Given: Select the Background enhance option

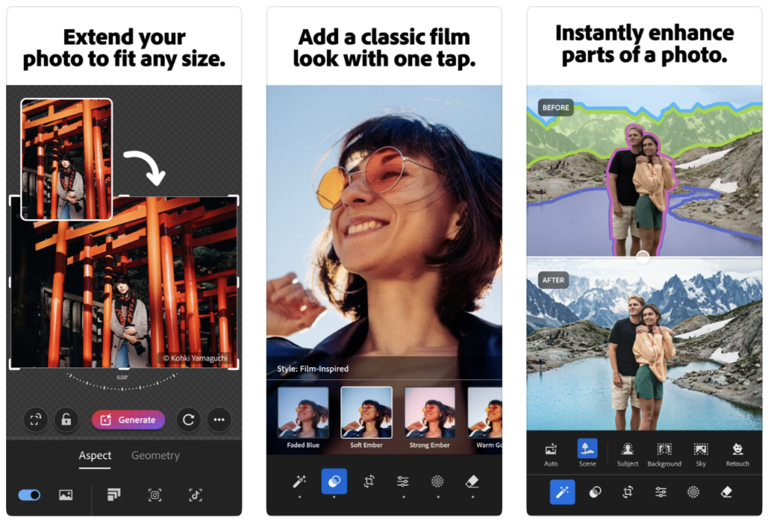Looking at the screenshot, I should (x=664, y=454).
